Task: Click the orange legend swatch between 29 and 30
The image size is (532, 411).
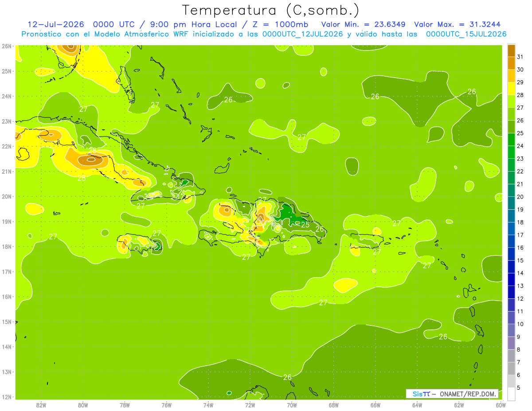Action: click(x=511, y=76)
